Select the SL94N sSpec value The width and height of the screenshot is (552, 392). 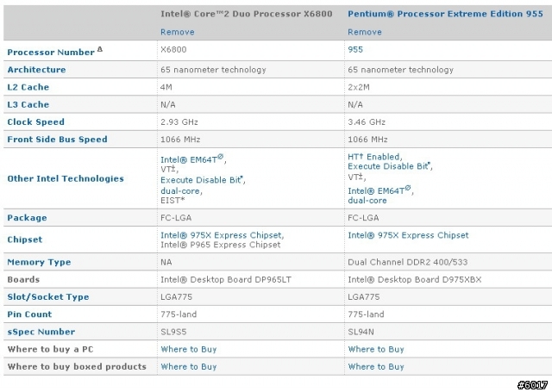[361, 332]
